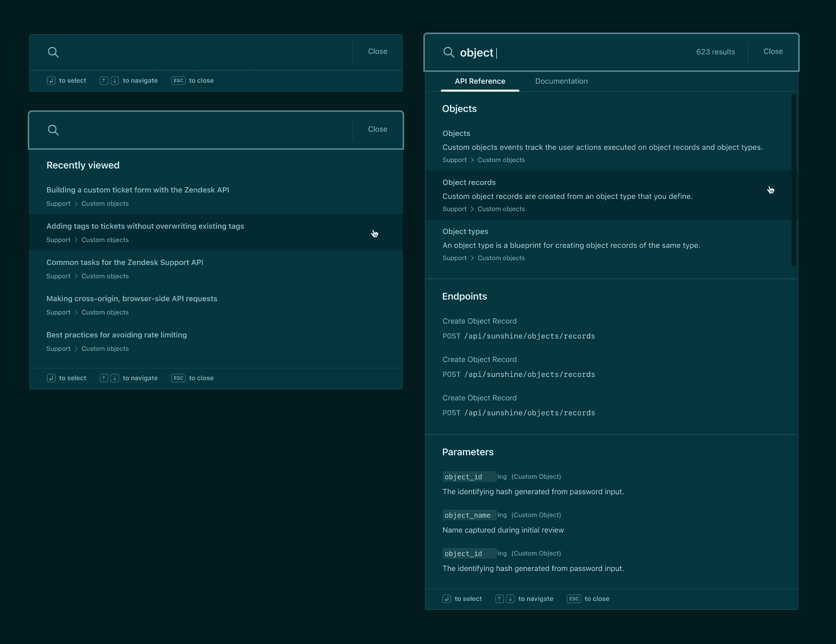Open "Building a custom ticket form with the Zendesk API"
The image size is (836, 644).
tap(216, 196)
